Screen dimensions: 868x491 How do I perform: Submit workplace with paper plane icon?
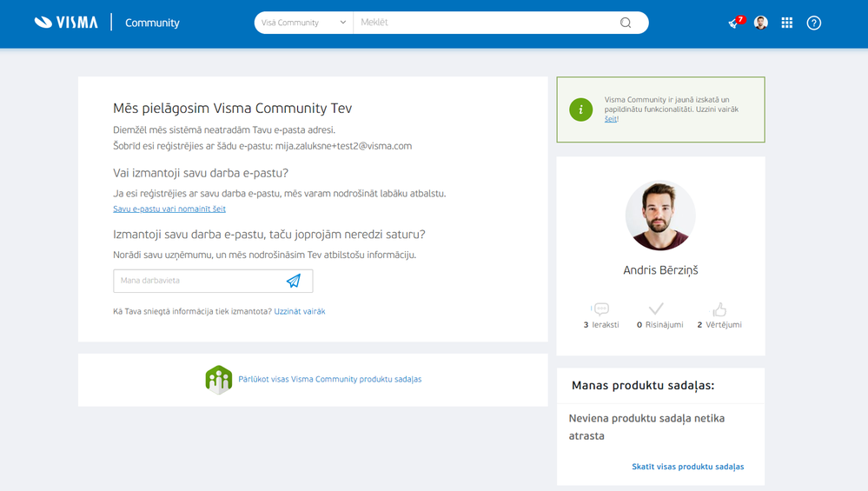click(294, 281)
